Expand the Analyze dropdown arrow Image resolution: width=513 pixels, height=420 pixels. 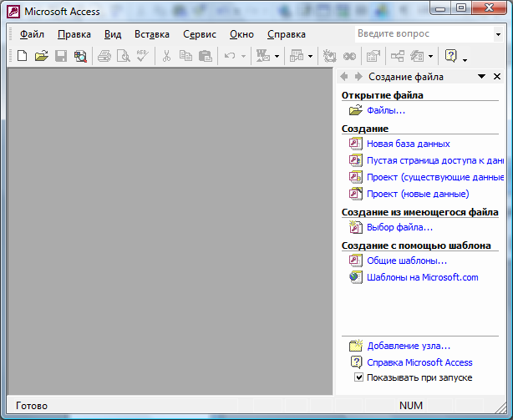click(310, 56)
